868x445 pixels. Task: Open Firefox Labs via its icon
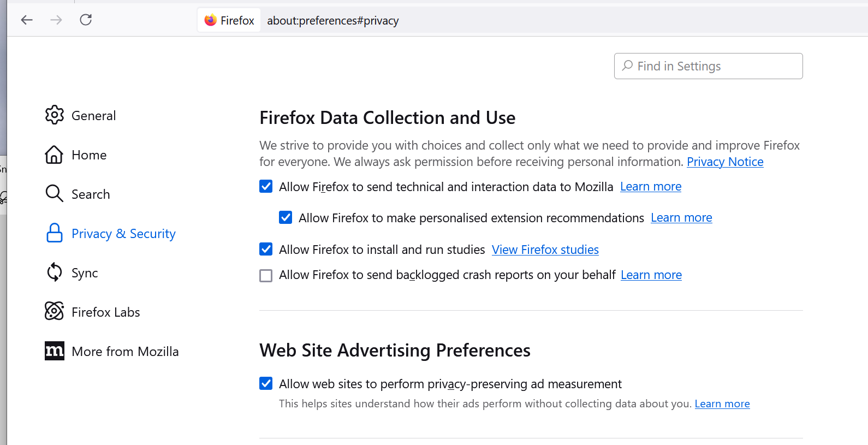tap(54, 312)
